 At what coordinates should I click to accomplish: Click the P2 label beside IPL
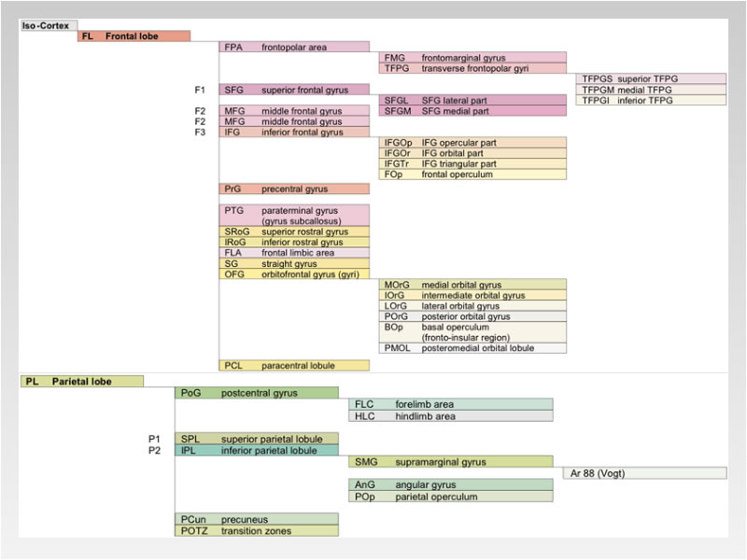click(x=154, y=450)
